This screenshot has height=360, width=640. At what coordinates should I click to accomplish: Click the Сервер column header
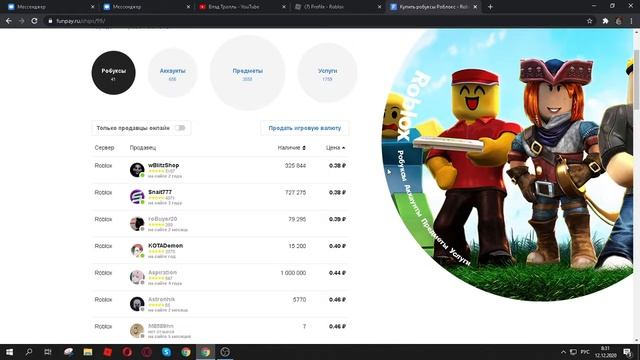(x=104, y=148)
